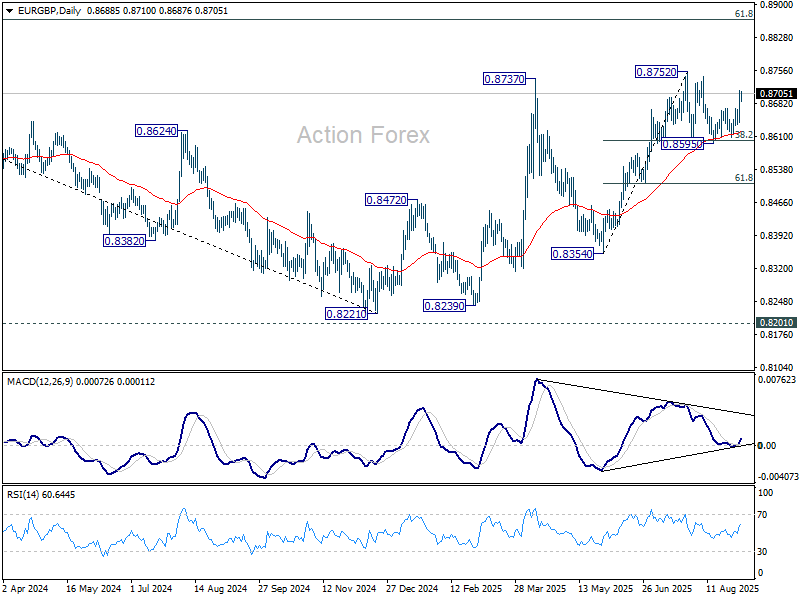Select the 0.83200 price axis value
The height and width of the screenshot is (600, 800).
pyautogui.click(x=777, y=268)
